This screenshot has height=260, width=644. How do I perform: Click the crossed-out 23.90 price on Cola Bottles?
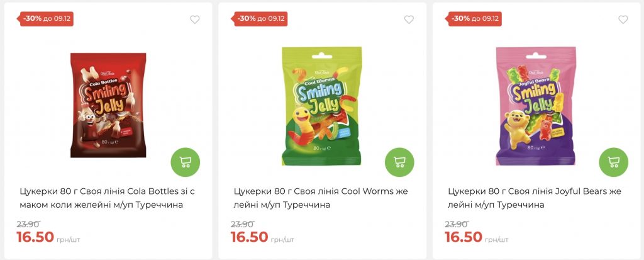[28, 224]
